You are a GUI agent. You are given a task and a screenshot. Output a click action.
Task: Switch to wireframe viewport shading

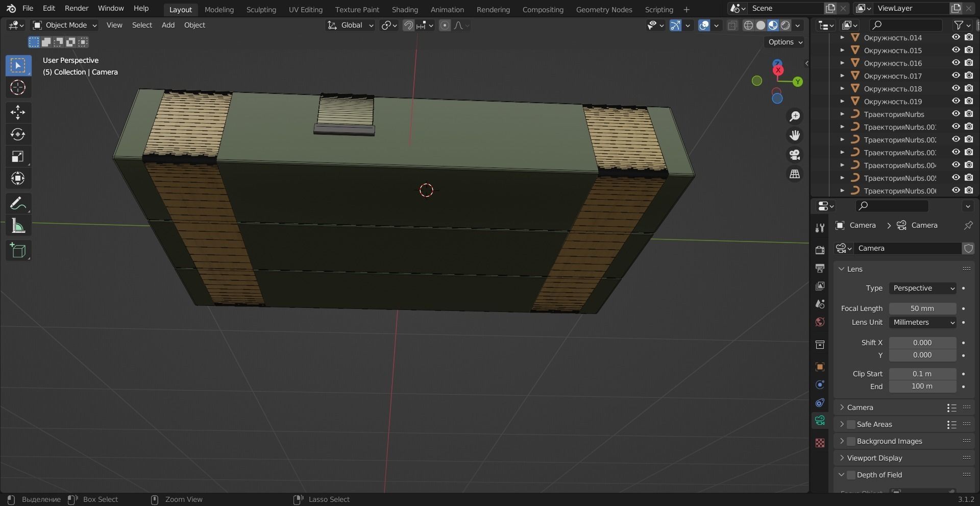pos(748,26)
